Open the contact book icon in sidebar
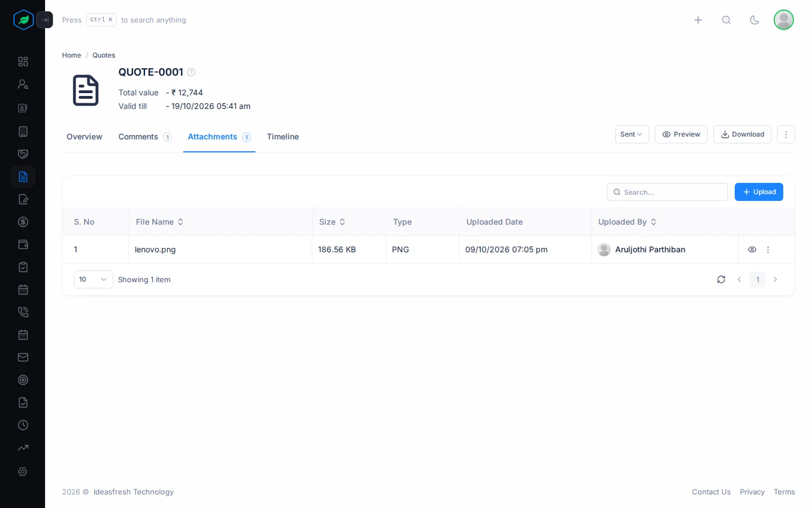 pos(23,108)
